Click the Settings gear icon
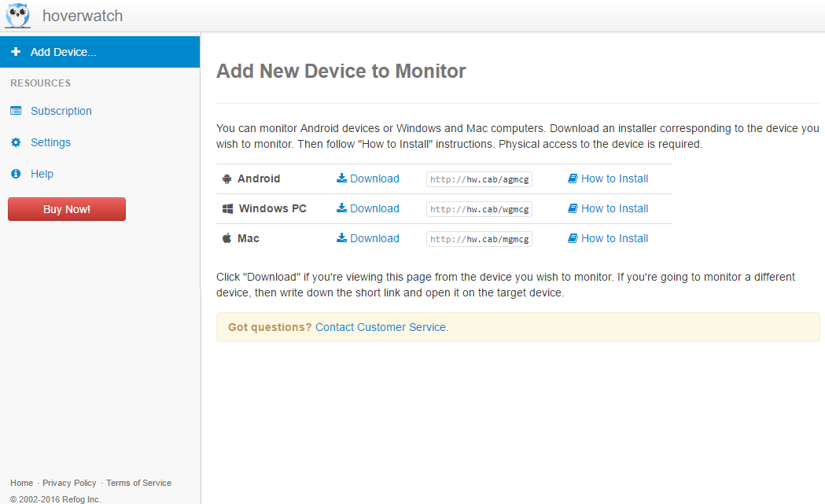Screen dimensions: 825x504 coord(16,142)
